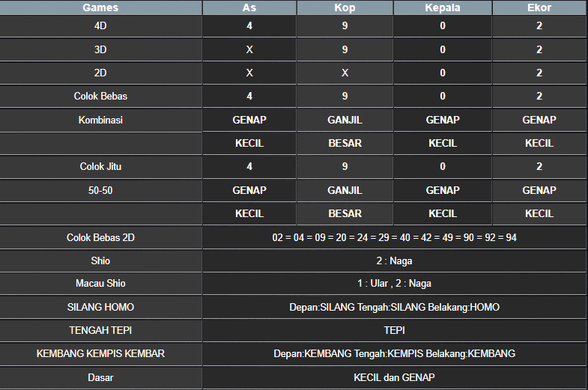This screenshot has height=390, width=588.
Task: Click the TEPI result value
Action: [394, 330]
